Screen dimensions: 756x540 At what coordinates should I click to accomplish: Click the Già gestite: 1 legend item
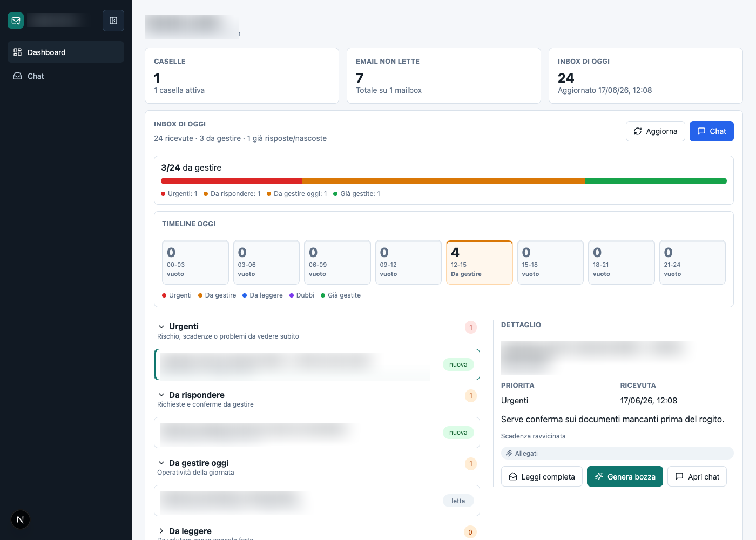(357, 194)
